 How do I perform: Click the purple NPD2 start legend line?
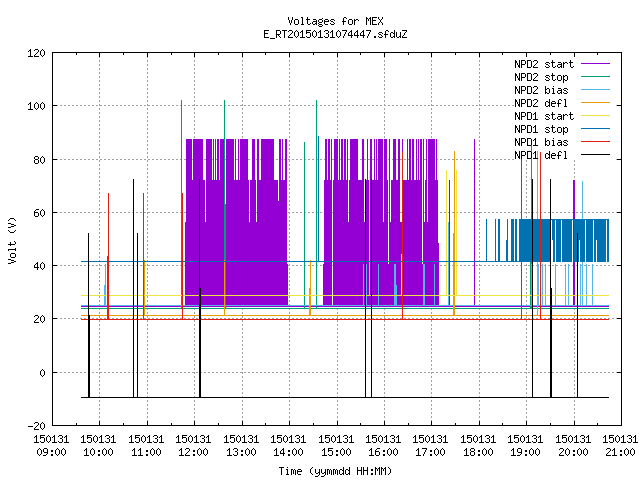pos(595,64)
